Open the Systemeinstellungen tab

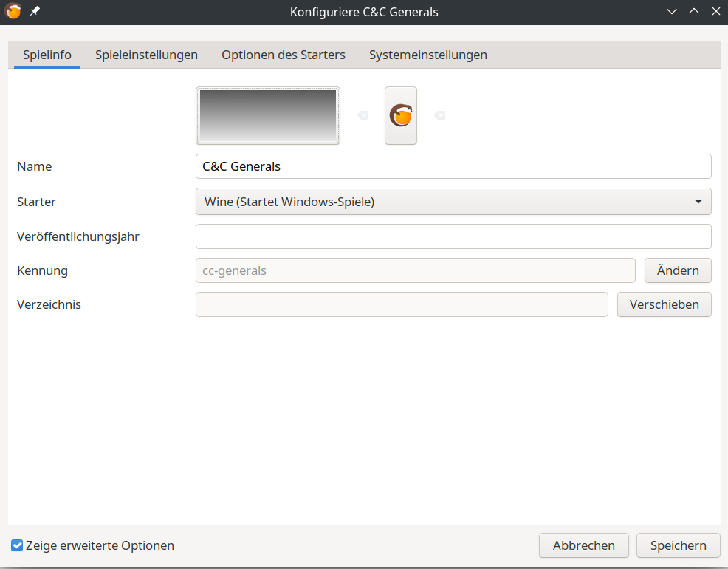428,55
